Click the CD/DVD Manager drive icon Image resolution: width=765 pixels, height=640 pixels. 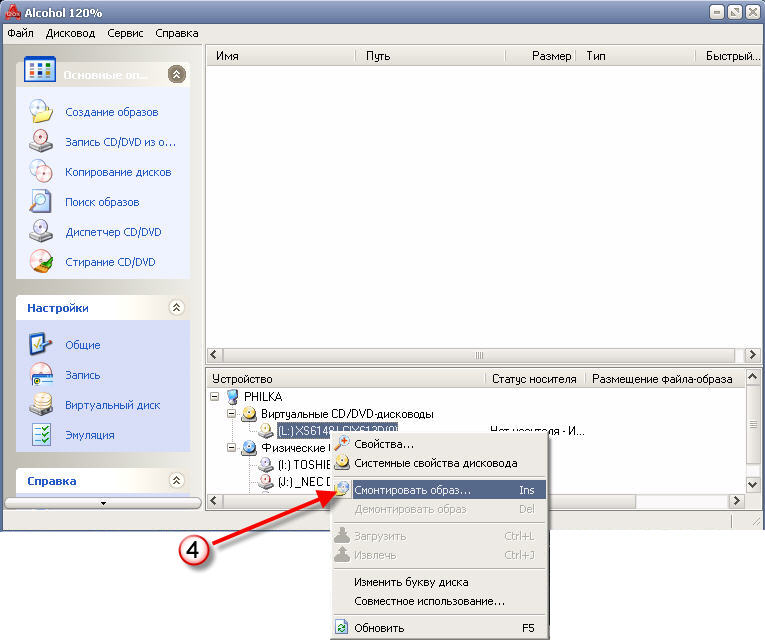(x=41, y=231)
